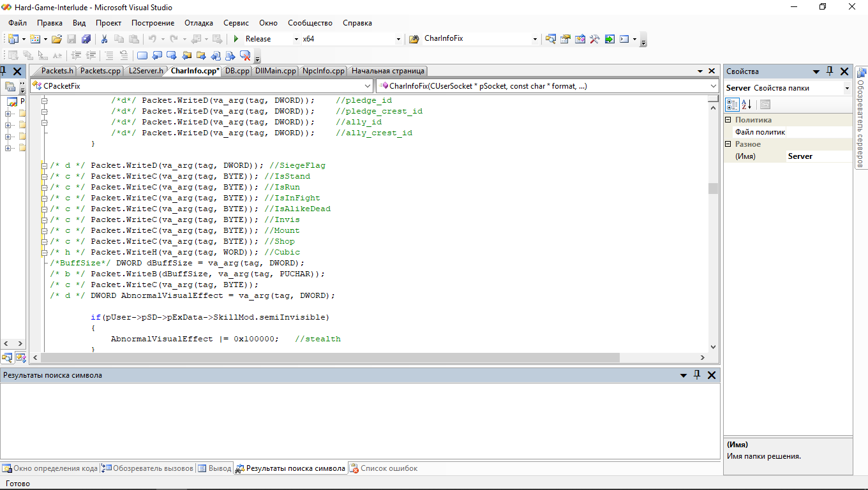Open the Release configuration dropdown

(296, 39)
